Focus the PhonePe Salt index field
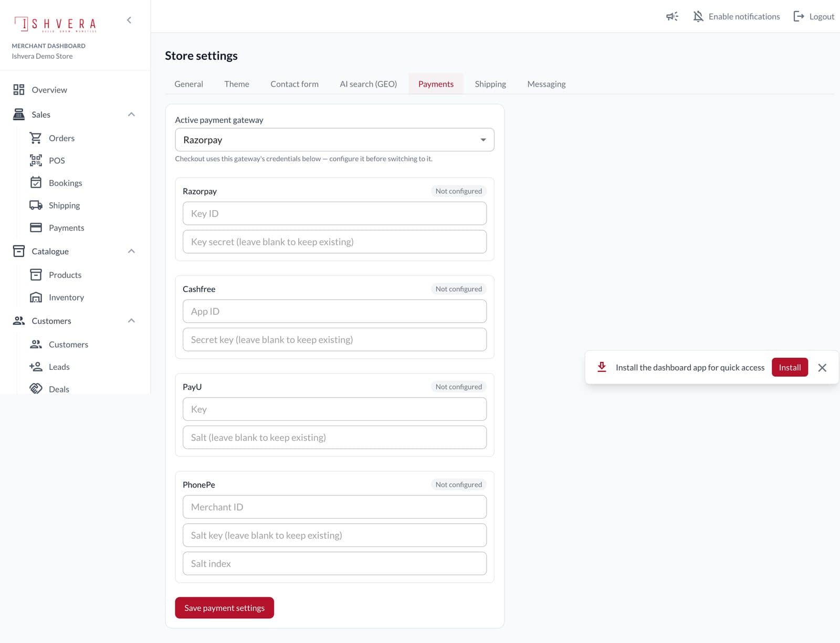840x643 pixels. click(334, 563)
